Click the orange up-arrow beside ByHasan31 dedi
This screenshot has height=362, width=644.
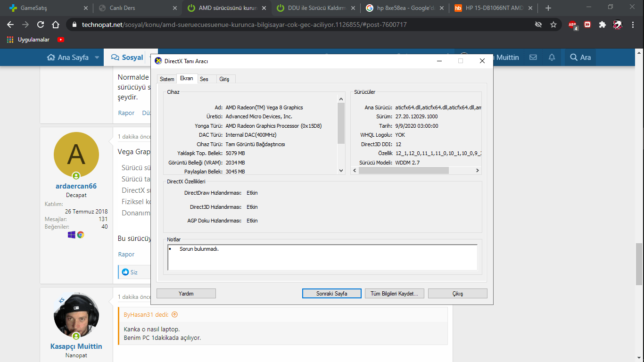click(x=174, y=314)
